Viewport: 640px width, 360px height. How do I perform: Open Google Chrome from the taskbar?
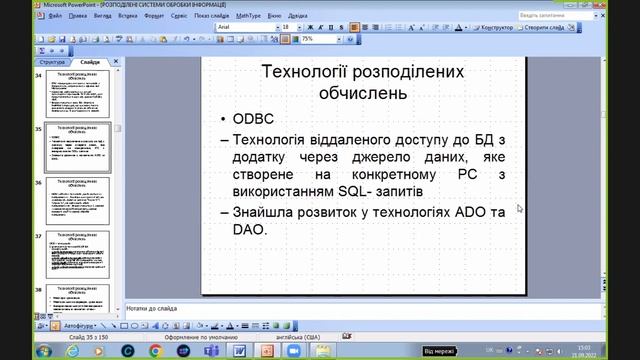tap(155, 351)
